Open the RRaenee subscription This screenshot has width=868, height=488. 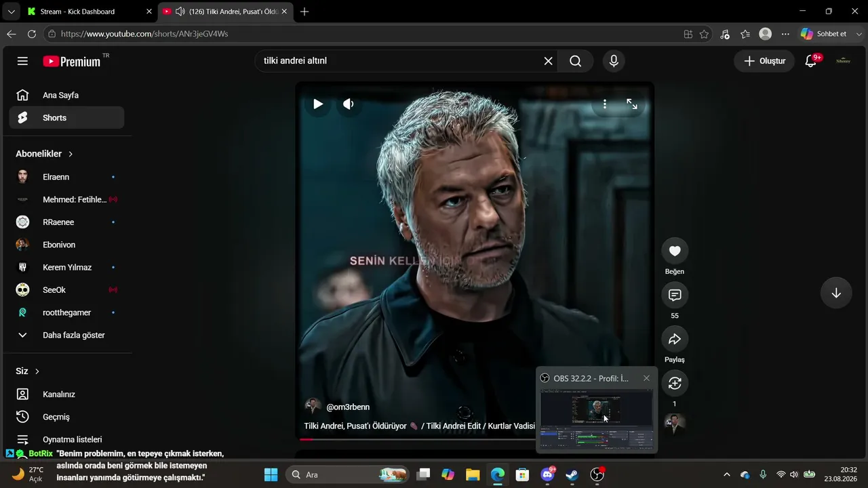click(66, 222)
